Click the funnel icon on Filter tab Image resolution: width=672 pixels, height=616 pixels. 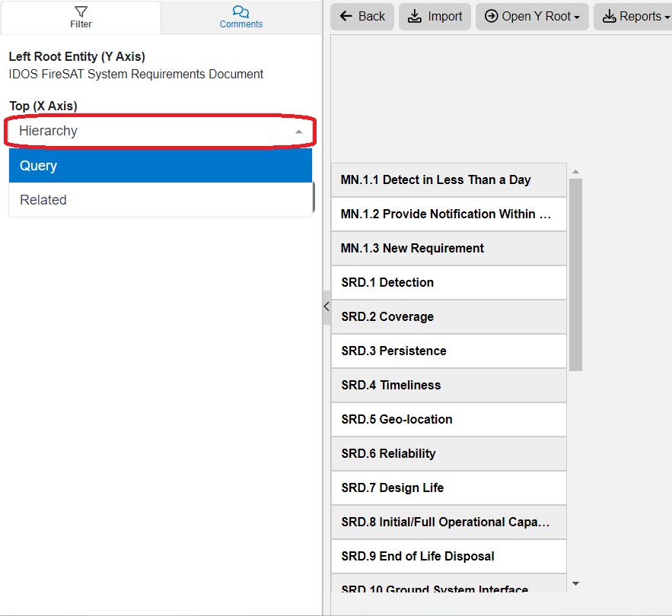[81, 11]
